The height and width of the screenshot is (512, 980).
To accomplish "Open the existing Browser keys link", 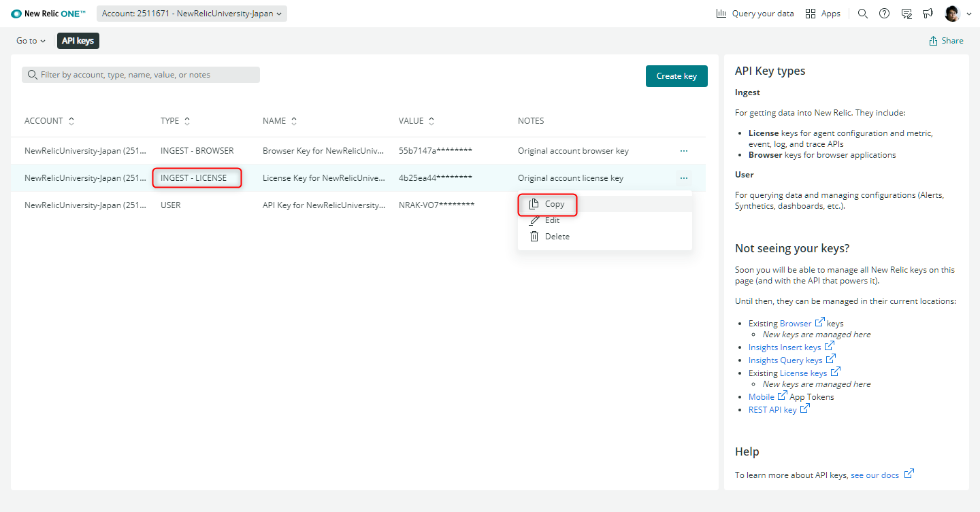I will (x=802, y=323).
